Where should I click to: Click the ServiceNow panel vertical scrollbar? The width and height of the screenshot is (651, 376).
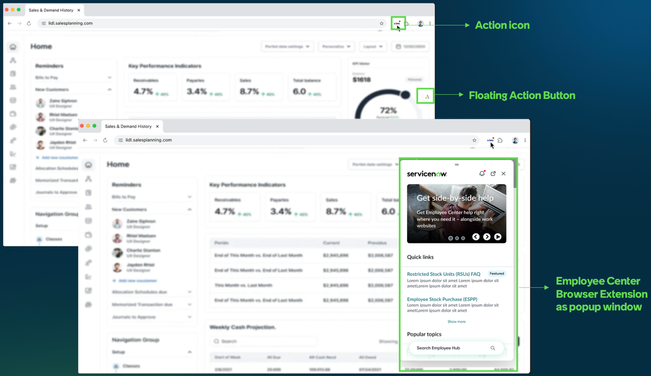(x=515, y=174)
